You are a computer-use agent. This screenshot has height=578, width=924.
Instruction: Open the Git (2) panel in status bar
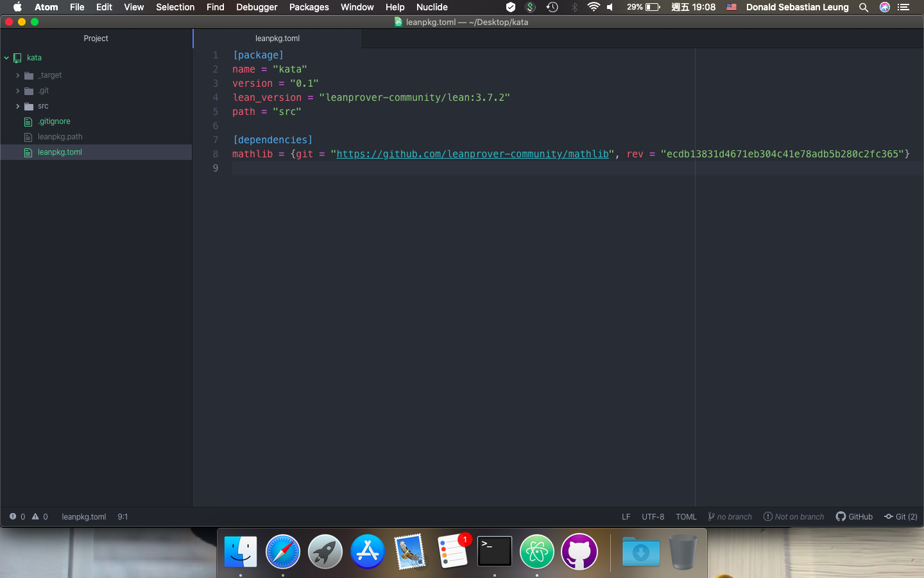901,516
